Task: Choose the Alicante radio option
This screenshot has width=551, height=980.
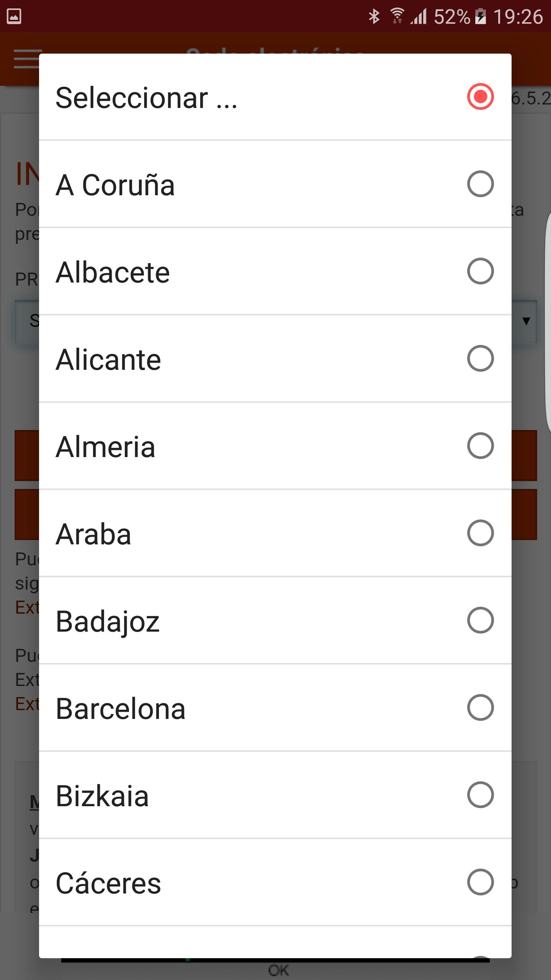Action: (275, 359)
